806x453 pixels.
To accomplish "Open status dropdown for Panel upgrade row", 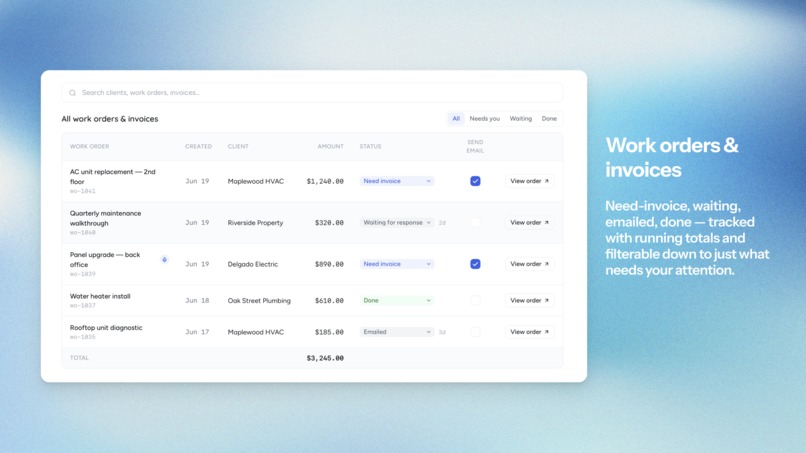I will [x=397, y=264].
